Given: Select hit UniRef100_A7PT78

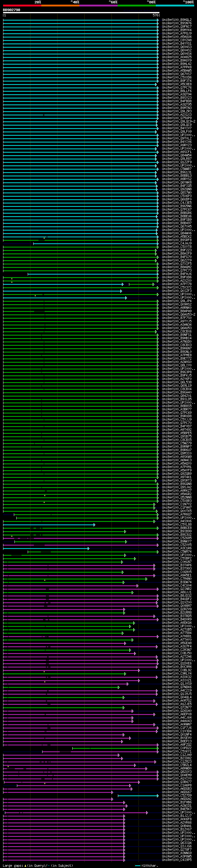Looking at the screenshot, I should [x=177, y=284].
